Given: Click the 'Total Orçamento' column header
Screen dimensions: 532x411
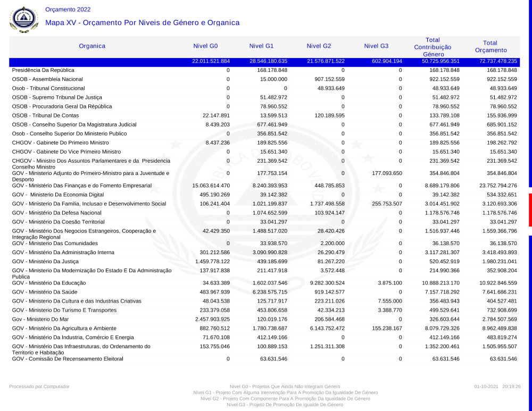Looking at the screenshot, I should pos(490,47).
